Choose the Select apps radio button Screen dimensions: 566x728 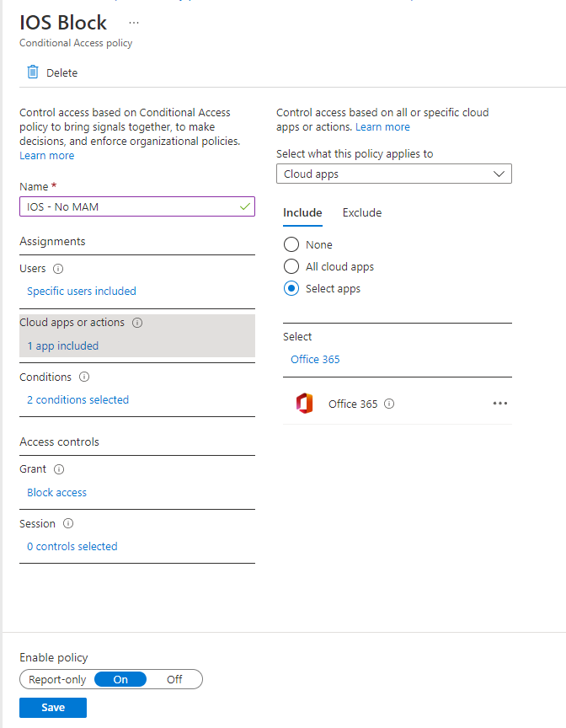(x=291, y=288)
